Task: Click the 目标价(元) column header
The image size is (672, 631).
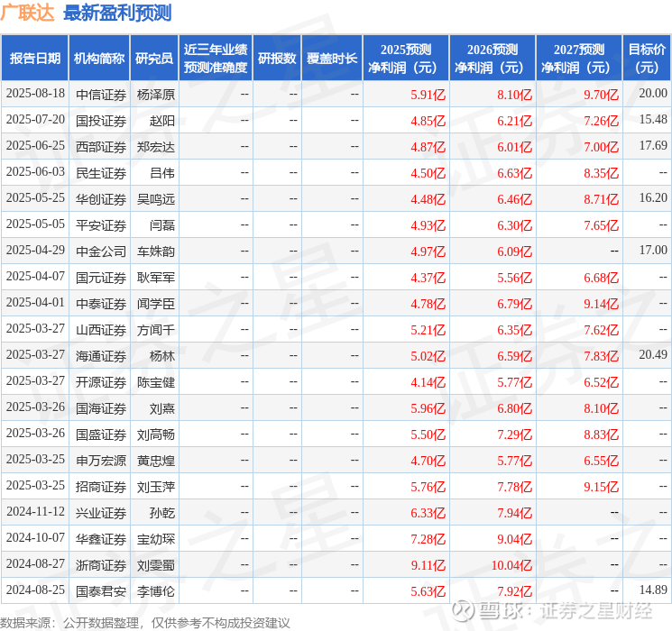Action: [647, 59]
